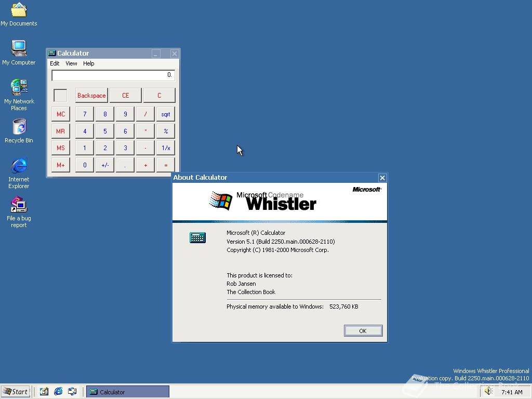This screenshot has height=399, width=532.
Task: Open My Documents desktop icon
Action: click(x=19, y=14)
